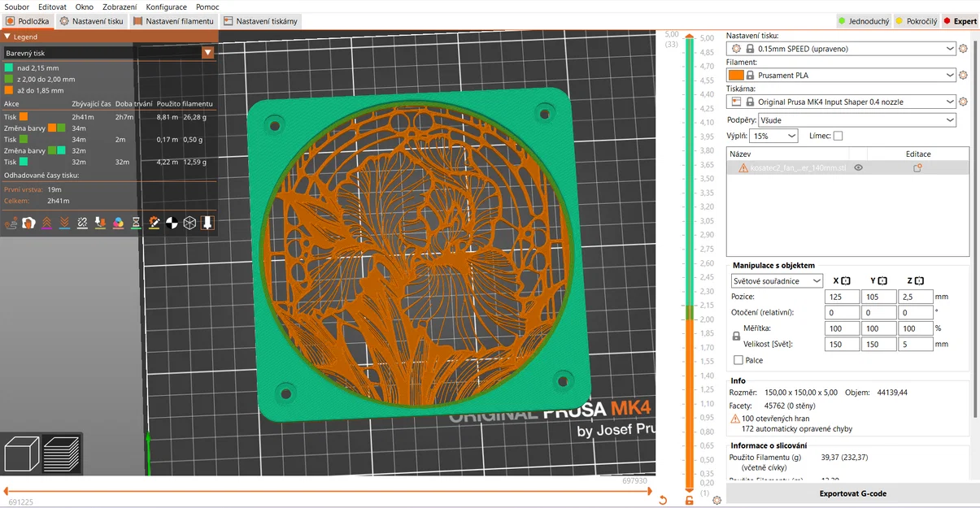Open Editovat menu
Image resolution: width=980 pixels, height=508 pixels.
tap(52, 7)
